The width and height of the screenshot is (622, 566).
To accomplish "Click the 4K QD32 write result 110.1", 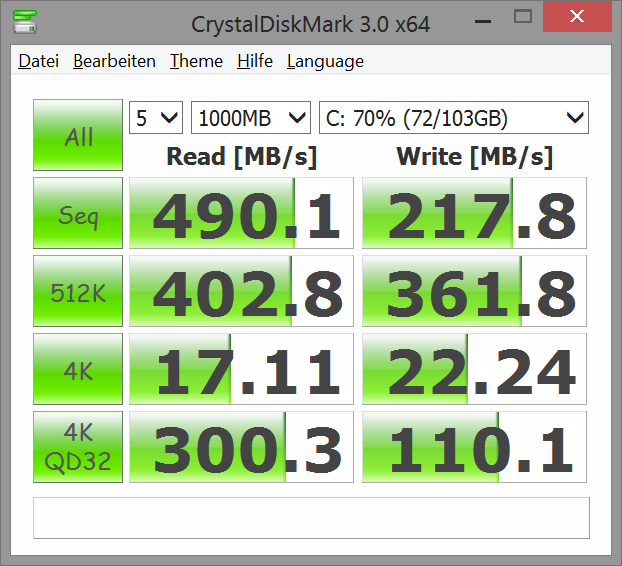I will tap(474, 447).
